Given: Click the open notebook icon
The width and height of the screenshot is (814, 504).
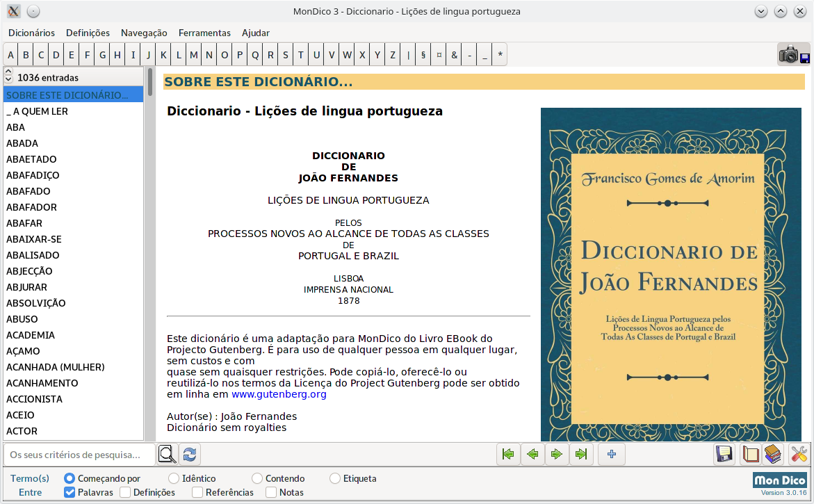Looking at the screenshot, I should click(x=750, y=454).
